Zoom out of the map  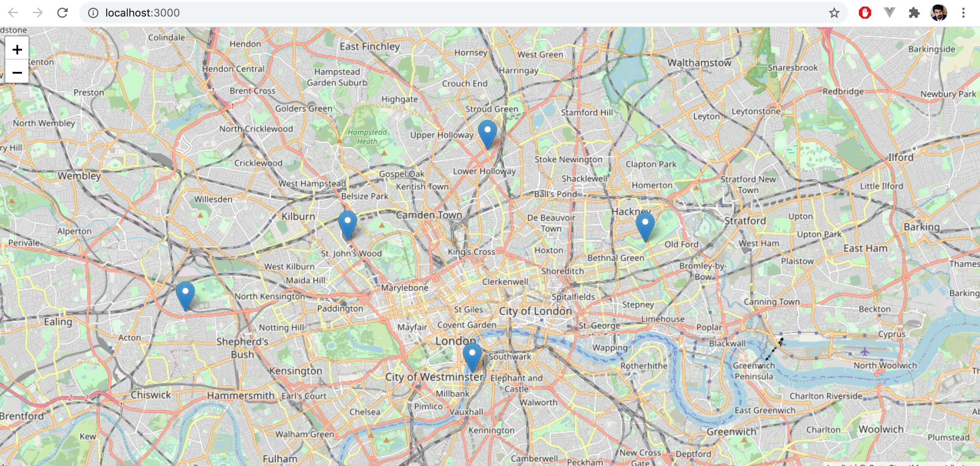pos(17,72)
